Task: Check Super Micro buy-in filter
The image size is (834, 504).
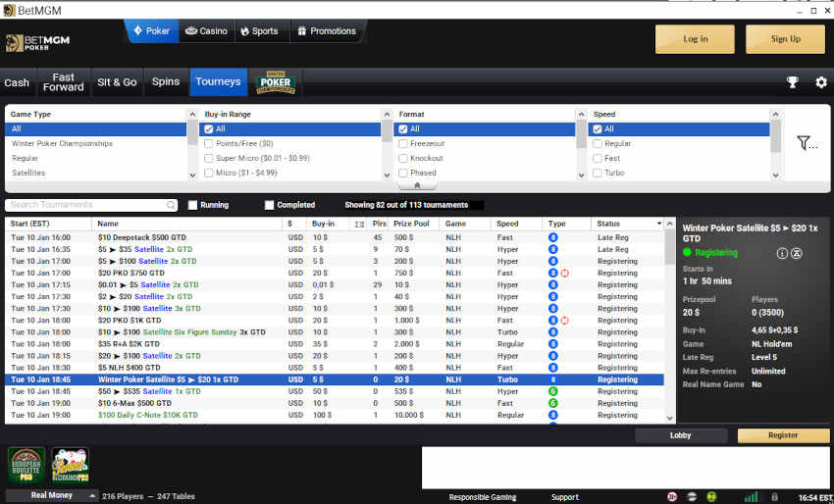Action: pyautogui.click(x=208, y=159)
